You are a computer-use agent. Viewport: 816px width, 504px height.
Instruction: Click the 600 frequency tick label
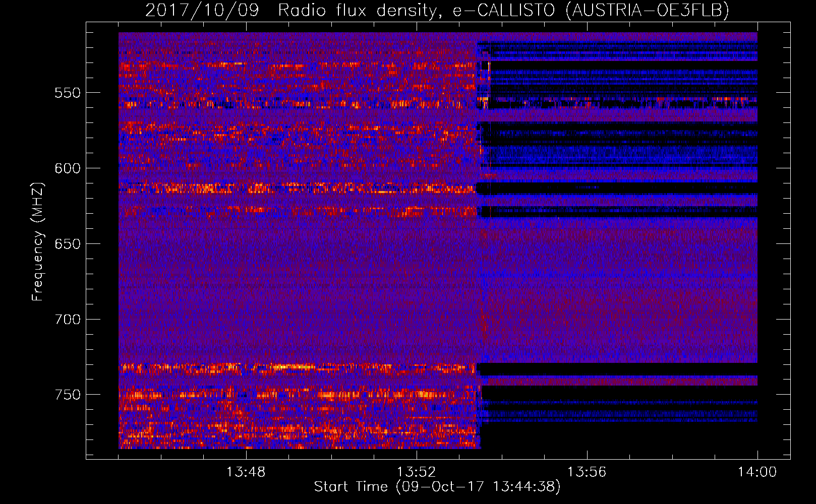pos(68,168)
